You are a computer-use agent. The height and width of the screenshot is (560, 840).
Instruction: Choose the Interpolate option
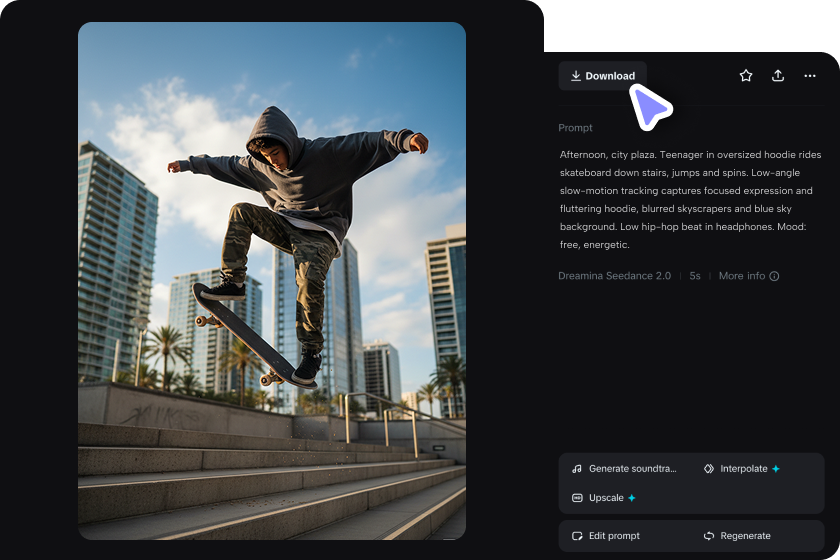click(741, 469)
